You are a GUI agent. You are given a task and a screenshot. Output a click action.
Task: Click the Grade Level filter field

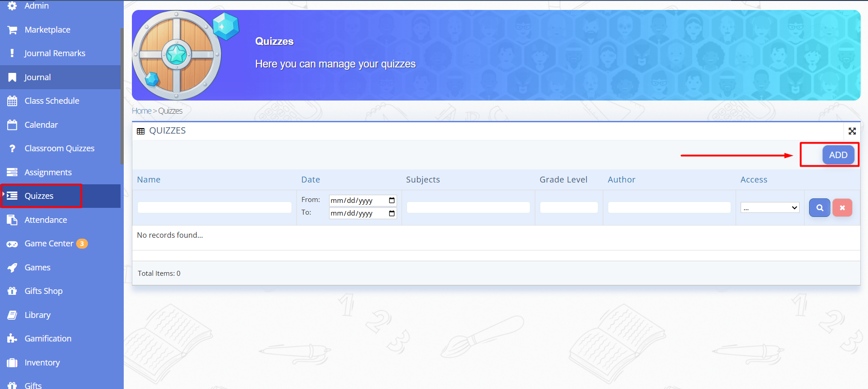569,207
